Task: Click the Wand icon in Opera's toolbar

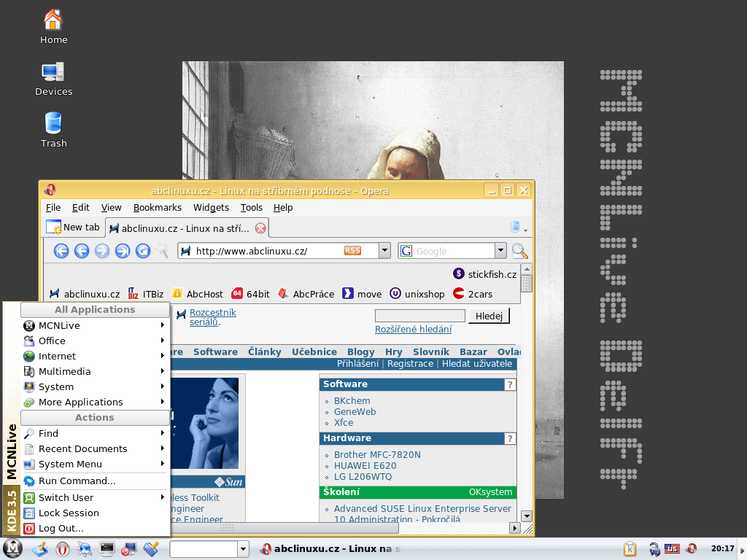Action: click(x=163, y=251)
